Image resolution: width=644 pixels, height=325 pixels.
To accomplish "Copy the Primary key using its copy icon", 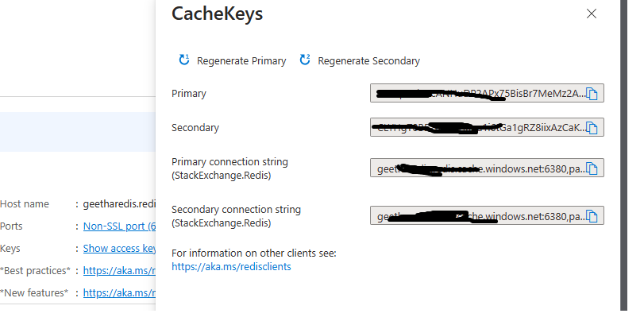I will click(592, 94).
